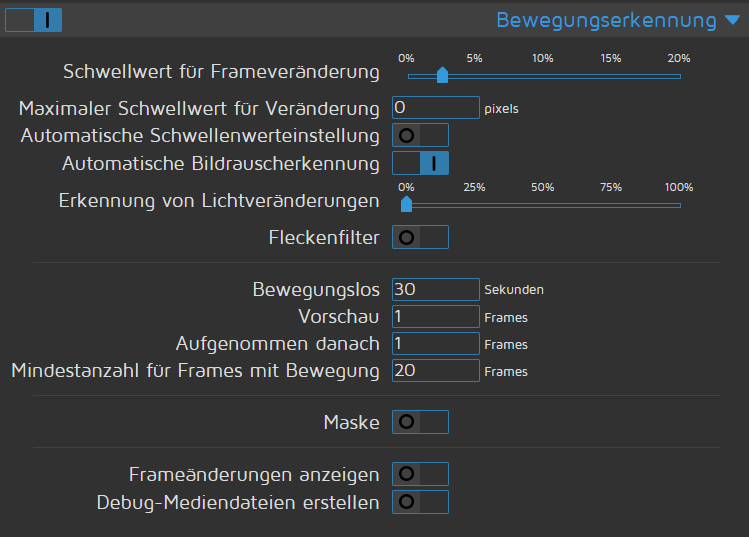Enable Debug-Mediendateien erstellen switch

point(420,501)
